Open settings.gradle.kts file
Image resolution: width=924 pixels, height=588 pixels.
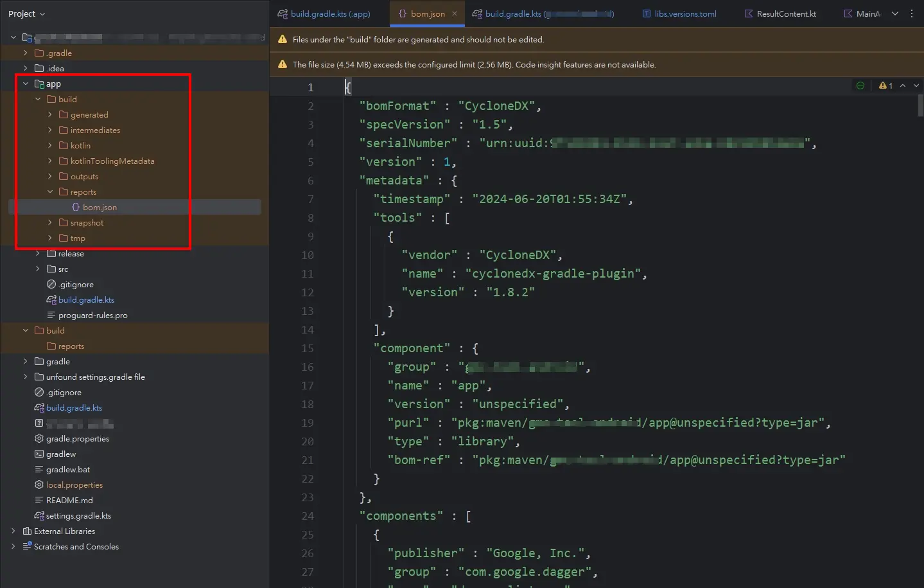point(78,515)
